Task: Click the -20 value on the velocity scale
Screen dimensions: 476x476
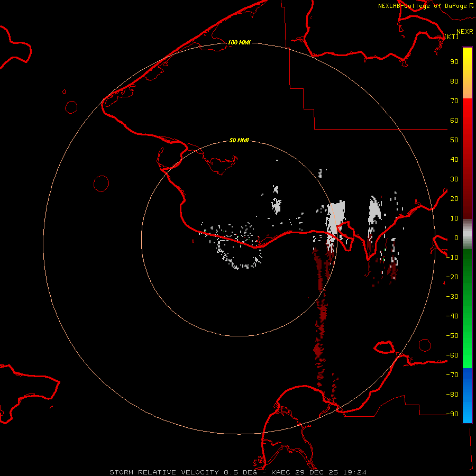Action: coord(452,277)
